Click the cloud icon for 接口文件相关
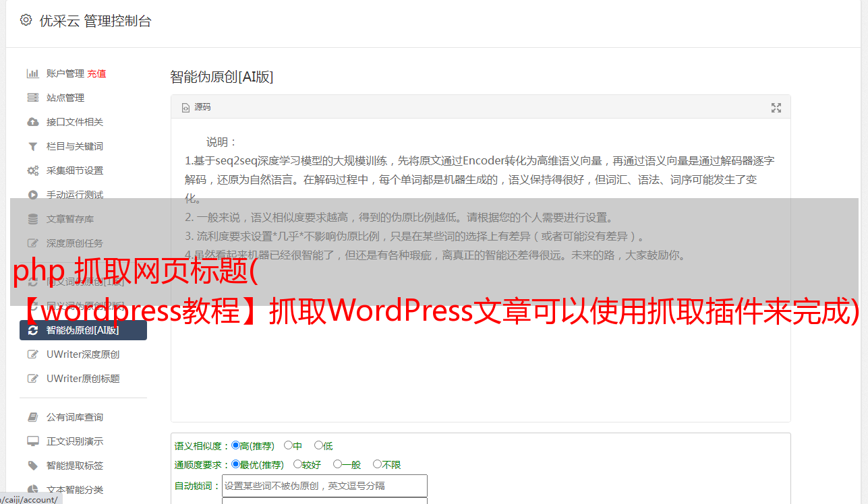This screenshot has height=504, width=868. (32, 122)
